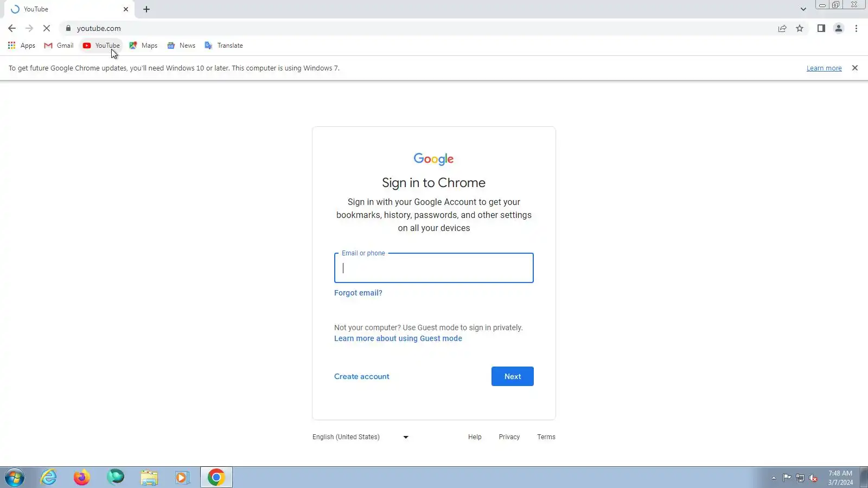Image resolution: width=868 pixels, height=488 pixels.
Task: Launch Internet Explorer from taskbar
Action: point(49,477)
